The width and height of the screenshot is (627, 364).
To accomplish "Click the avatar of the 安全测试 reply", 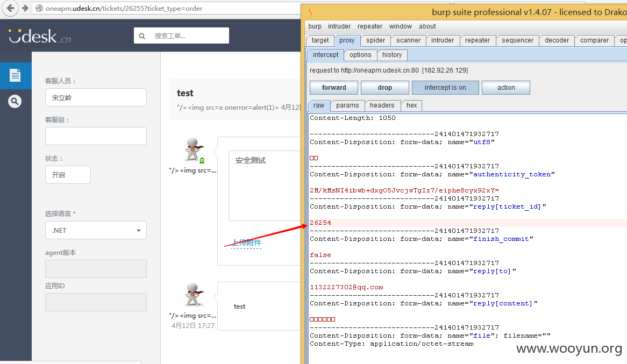I will click(193, 149).
